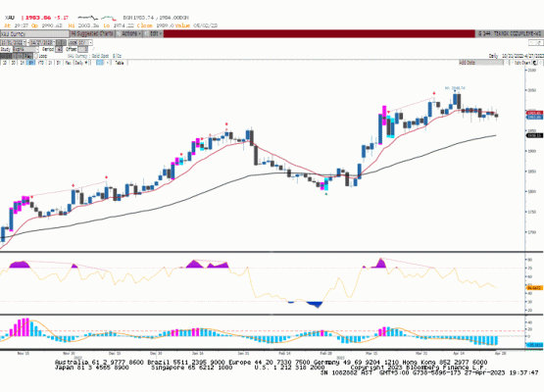Open the Actions dropdown menu

pos(128,33)
